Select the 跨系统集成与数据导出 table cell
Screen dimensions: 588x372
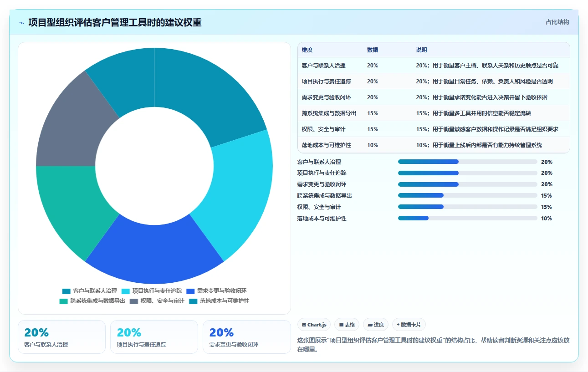pyautogui.click(x=329, y=113)
